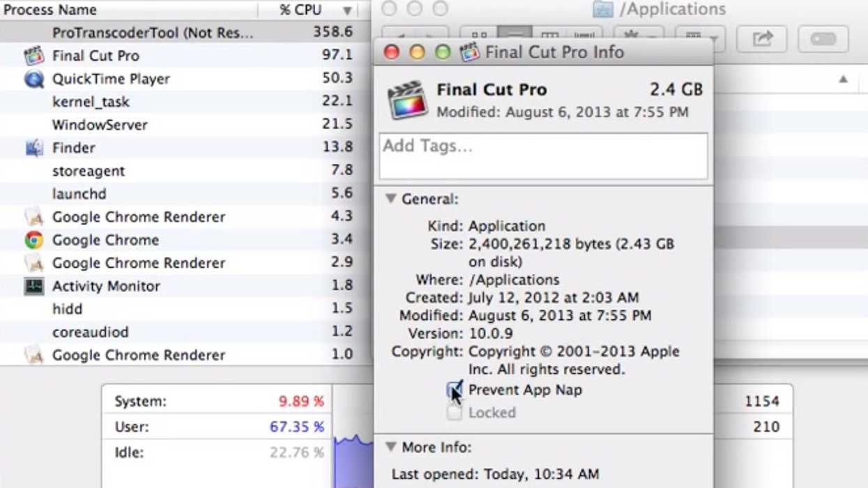This screenshot has height=488, width=868.
Task: Click the Finder list sort arrow
Action: (x=843, y=79)
